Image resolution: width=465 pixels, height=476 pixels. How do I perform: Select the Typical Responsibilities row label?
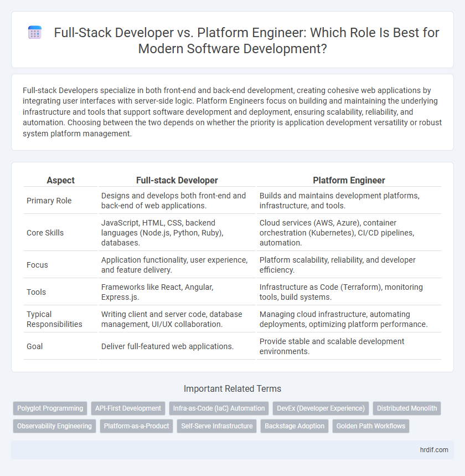pos(54,319)
